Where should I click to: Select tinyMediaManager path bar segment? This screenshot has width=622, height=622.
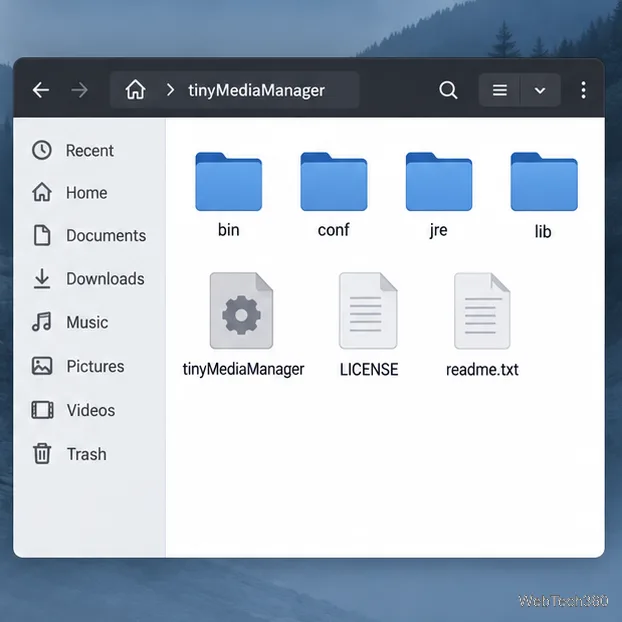[x=256, y=90]
